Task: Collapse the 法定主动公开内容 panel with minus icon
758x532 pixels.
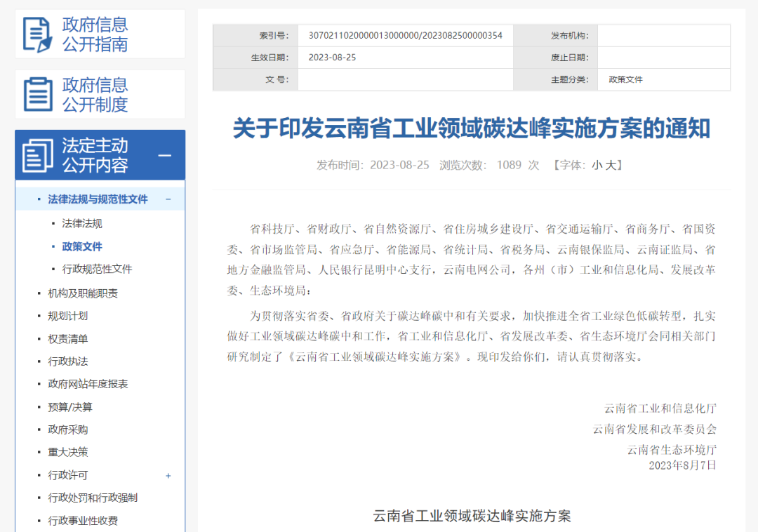Action: [x=165, y=155]
